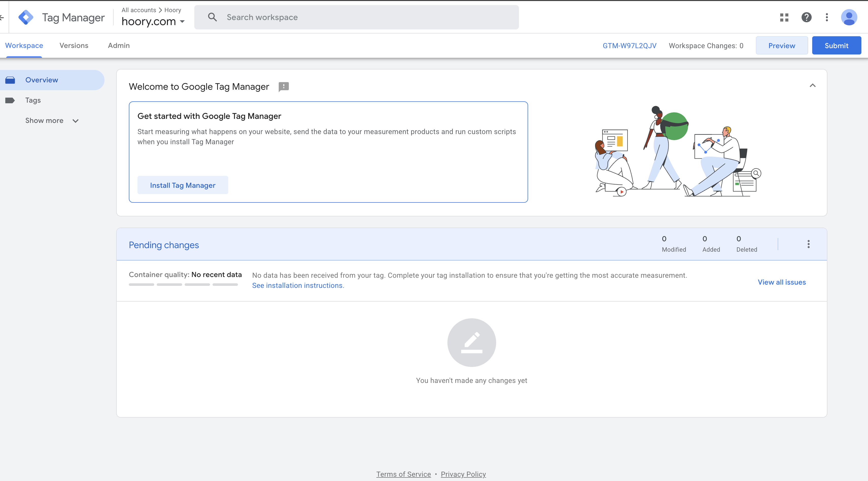
Task: Click the Welcome card team illustration
Action: coord(678,151)
